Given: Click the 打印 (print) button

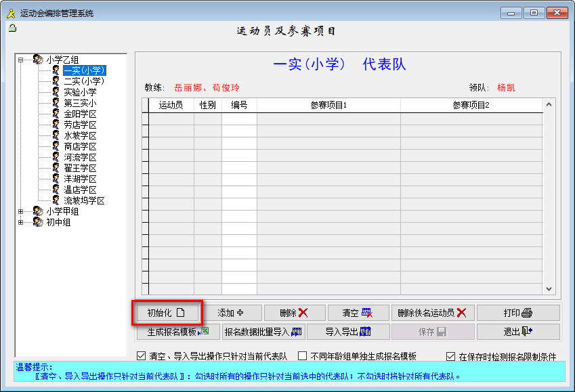Looking at the screenshot, I should 517,313.
